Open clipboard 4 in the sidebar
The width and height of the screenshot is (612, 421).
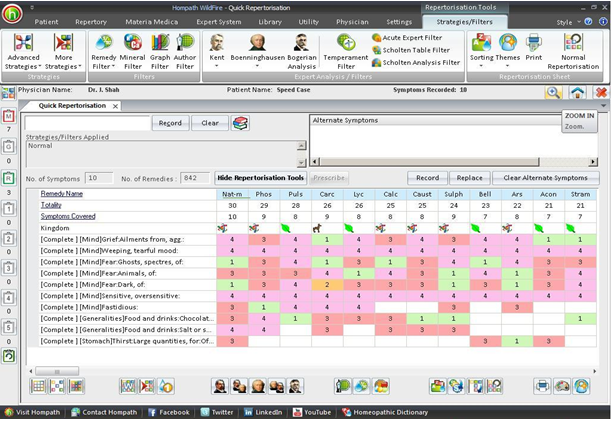9,298
